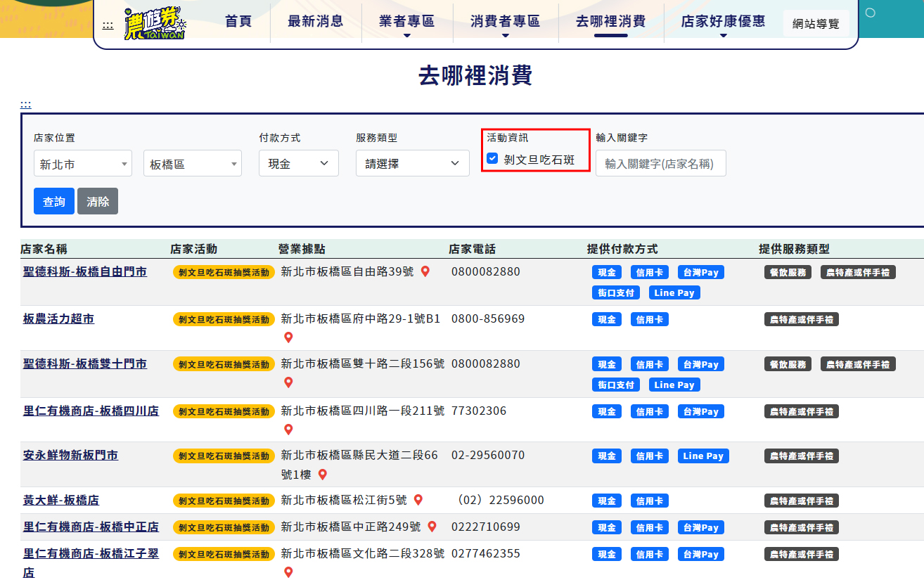Go to 最新消息 in navigation
The height and width of the screenshot is (580, 924).
point(315,21)
